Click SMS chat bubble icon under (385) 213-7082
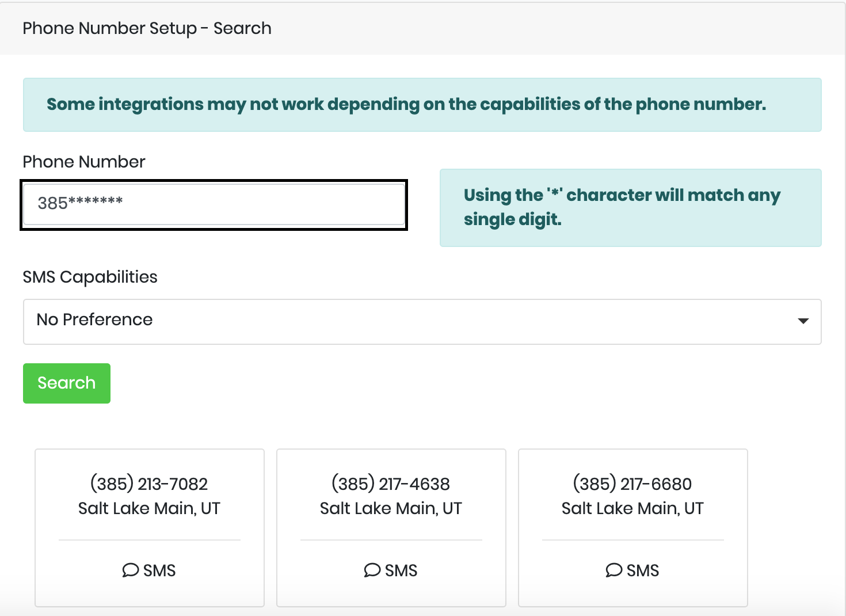Screen dimensions: 846x616 131,570
